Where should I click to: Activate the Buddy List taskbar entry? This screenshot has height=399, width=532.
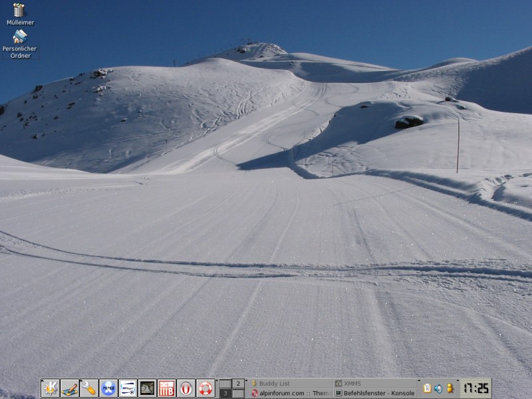pyautogui.click(x=289, y=383)
